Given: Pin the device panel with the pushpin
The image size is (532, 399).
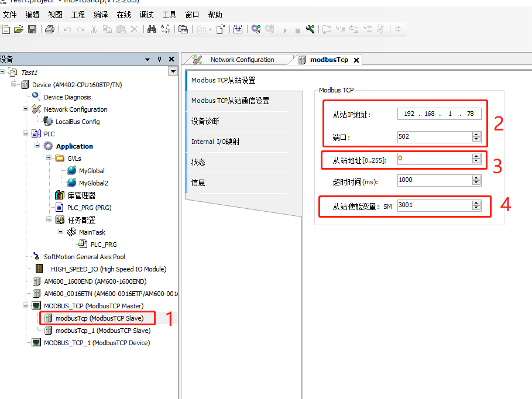Looking at the screenshot, I should [x=159, y=59].
